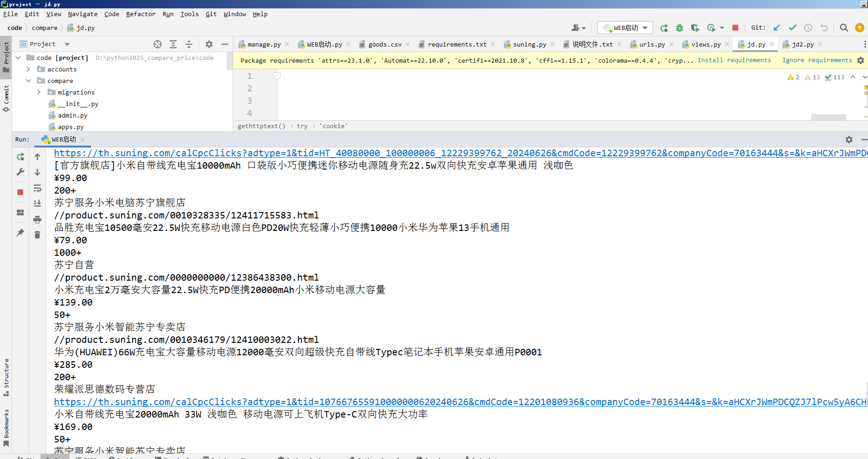Viewport: 868px width, 459px height.
Task: Go to previous highlighted error arrow
Action: [853, 77]
